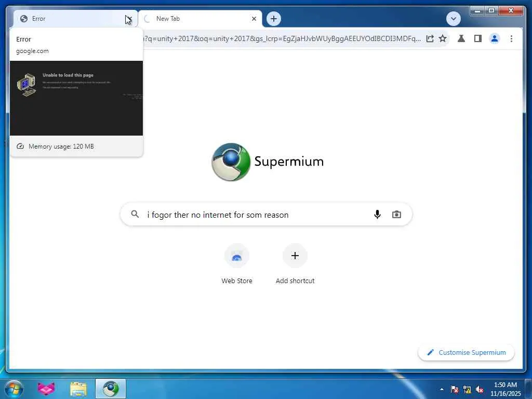Click the share page icon in address bar
Screen dimensions: 532x399
[x=430, y=38]
